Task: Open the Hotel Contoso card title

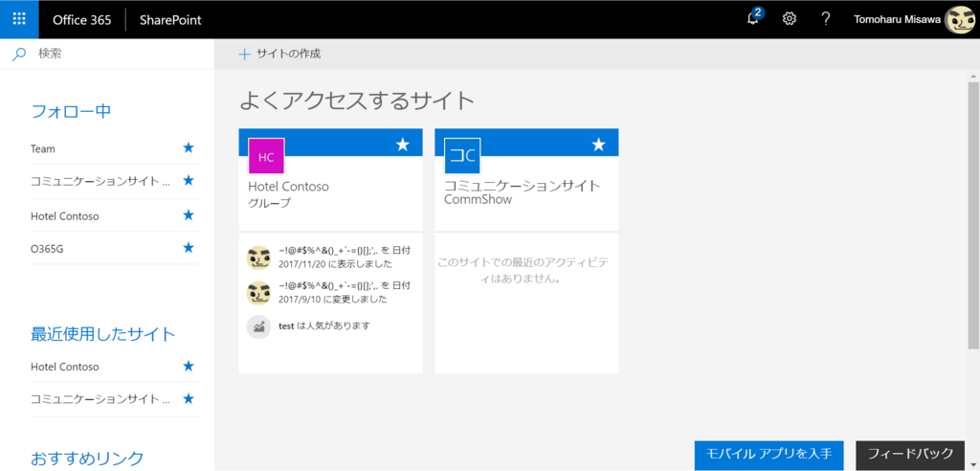Action: click(x=289, y=187)
